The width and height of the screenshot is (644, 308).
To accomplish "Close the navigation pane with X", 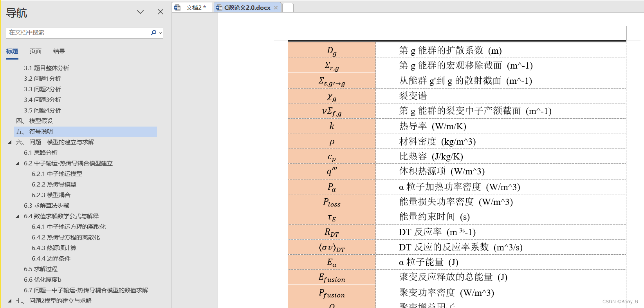I will (x=161, y=12).
